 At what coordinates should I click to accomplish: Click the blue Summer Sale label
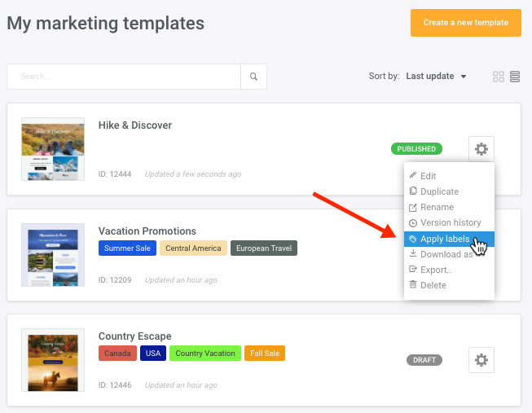click(126, 248)
